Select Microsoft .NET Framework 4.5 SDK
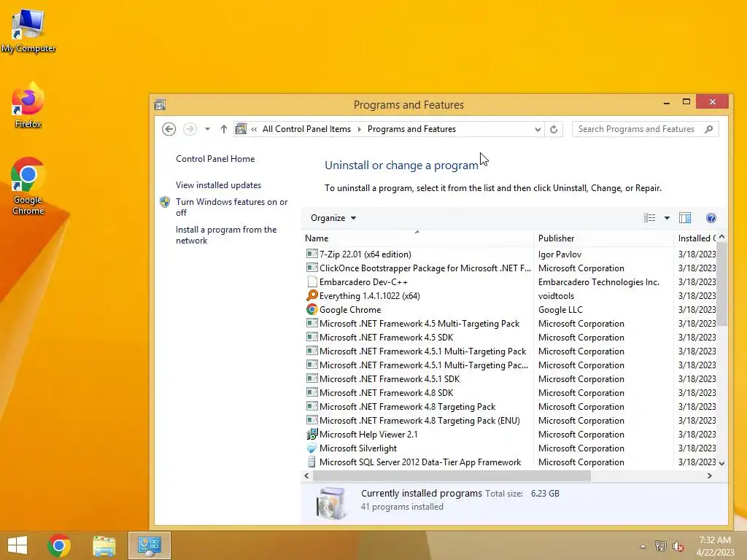This screenshot has width=747, height=560. click(x=510, y=337)
